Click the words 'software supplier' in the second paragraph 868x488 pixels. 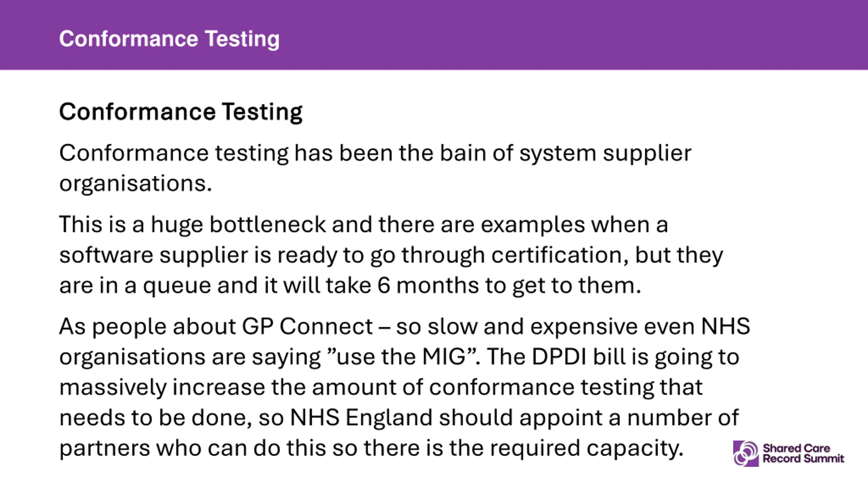tap(154, 256)
